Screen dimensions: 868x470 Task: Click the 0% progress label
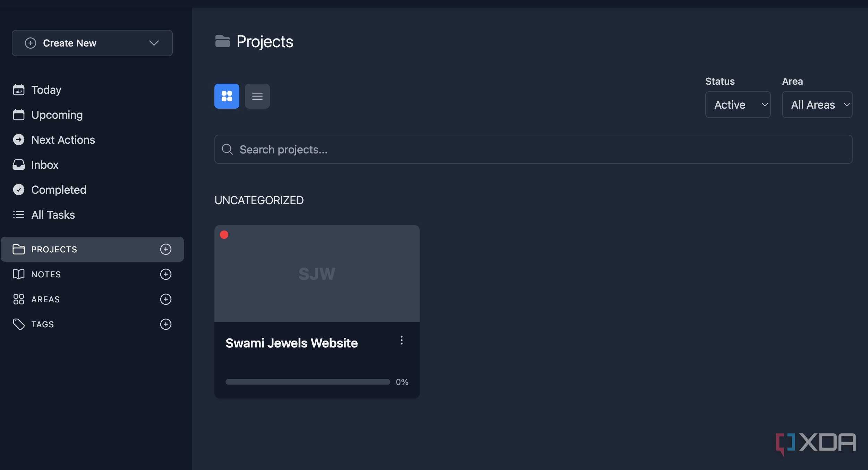tap(402, 382)
